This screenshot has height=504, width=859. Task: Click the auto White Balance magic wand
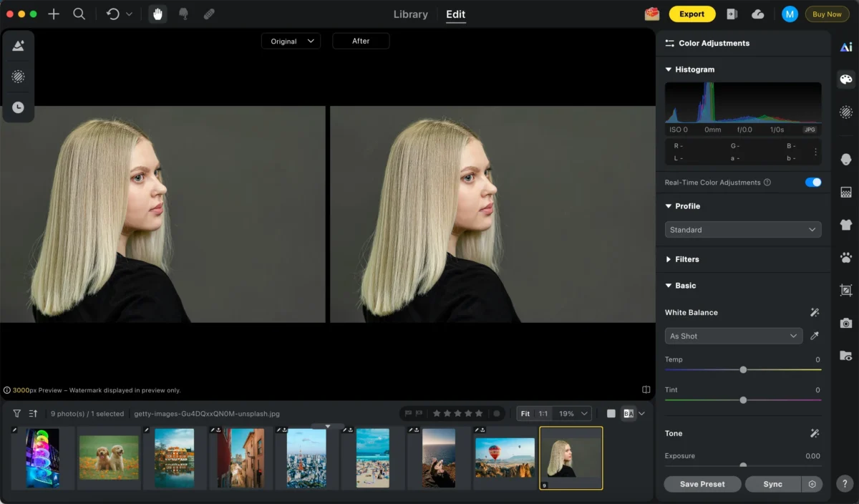click(x=814, y=313)
